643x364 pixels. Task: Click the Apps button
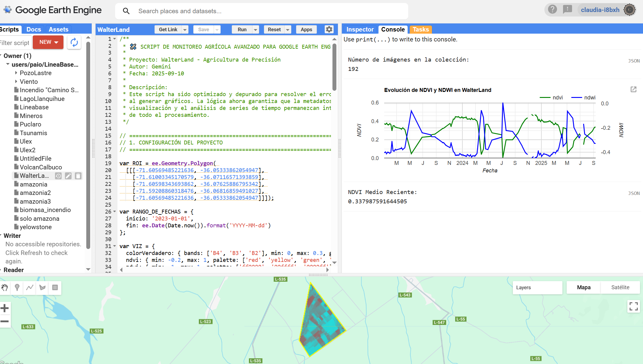coord(306,29)
